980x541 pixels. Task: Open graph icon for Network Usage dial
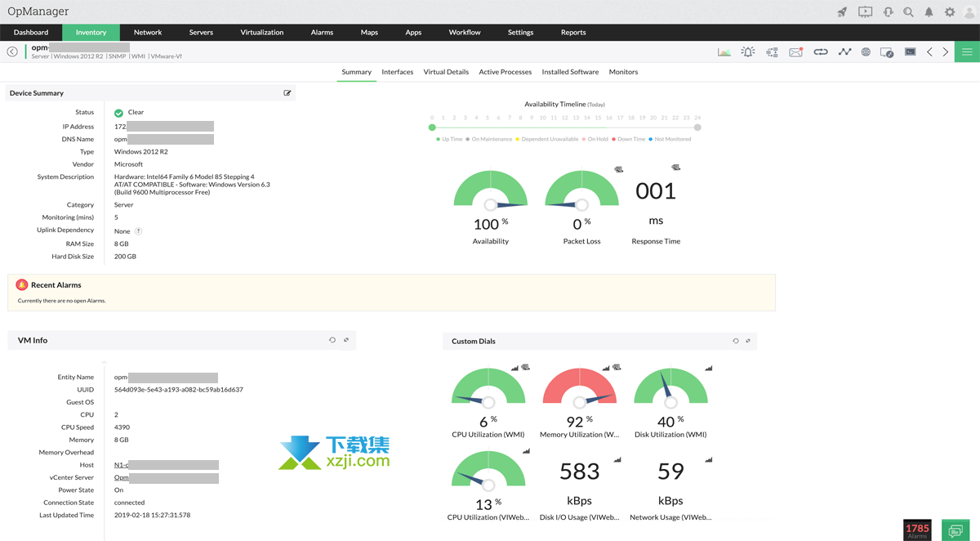tap(708, 459)
